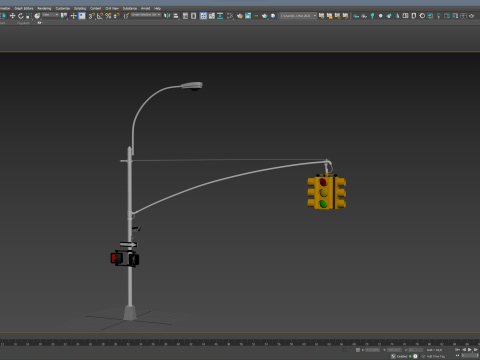This screenshot has width=480, height=360.
Task: Select the pedestrian signal on the pole
Action: click(125, 258)
